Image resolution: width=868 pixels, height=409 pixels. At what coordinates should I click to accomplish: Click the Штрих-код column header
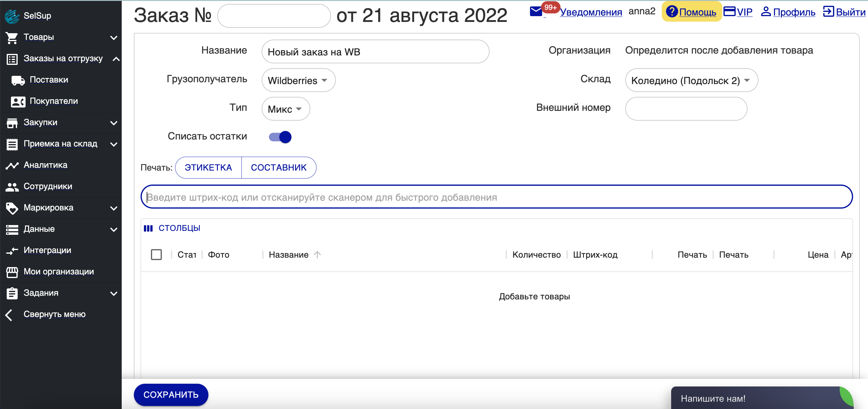point(595,255)
